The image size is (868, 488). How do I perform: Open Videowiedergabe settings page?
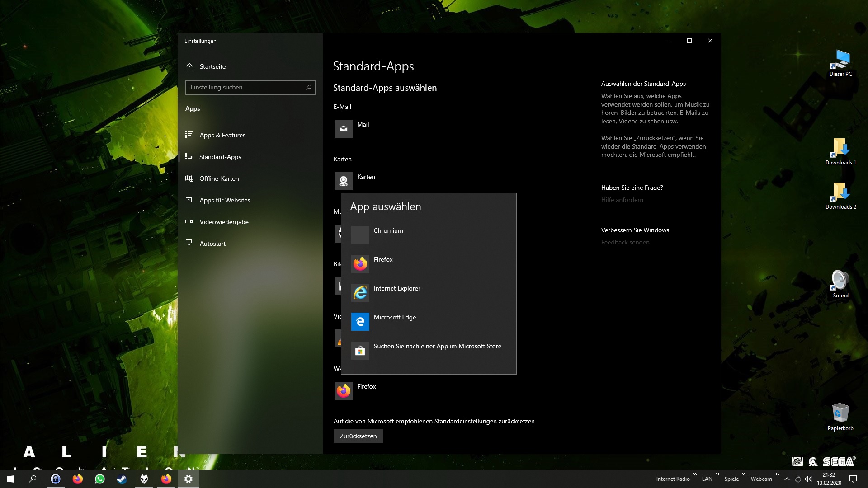[x=224, y=222]
